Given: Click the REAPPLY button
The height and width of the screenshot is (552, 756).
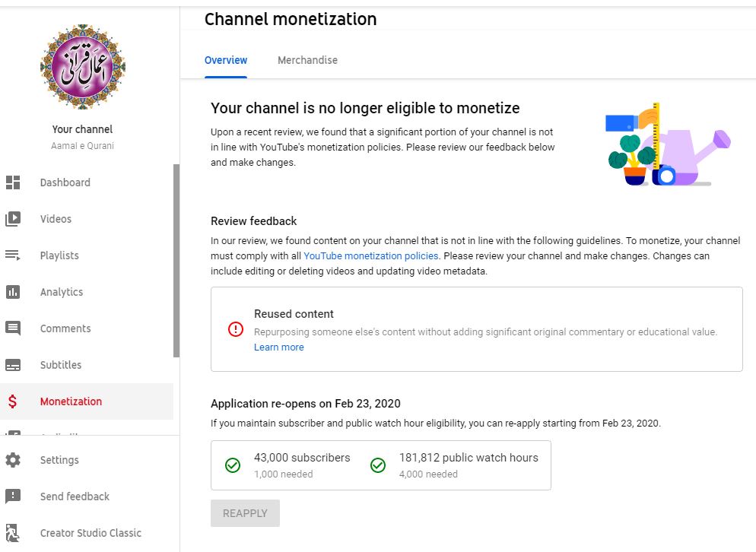Looking at the screenshot, I should pyautogui.click(x=245, y=513).
